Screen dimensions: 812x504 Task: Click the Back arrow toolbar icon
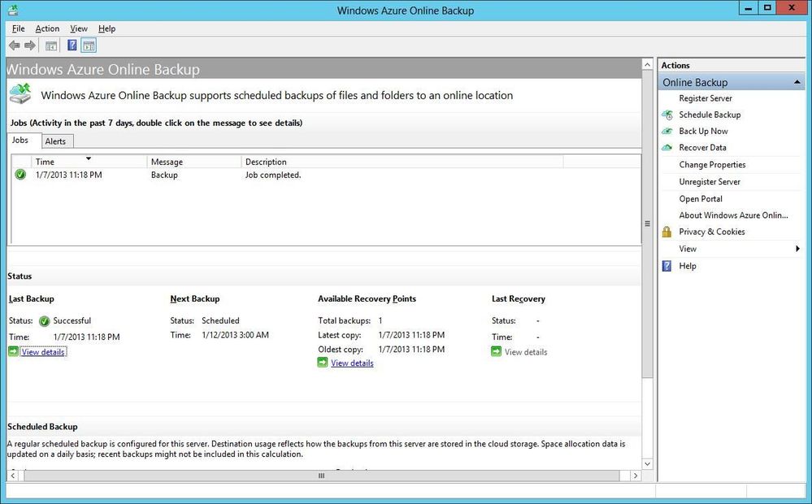15,46
